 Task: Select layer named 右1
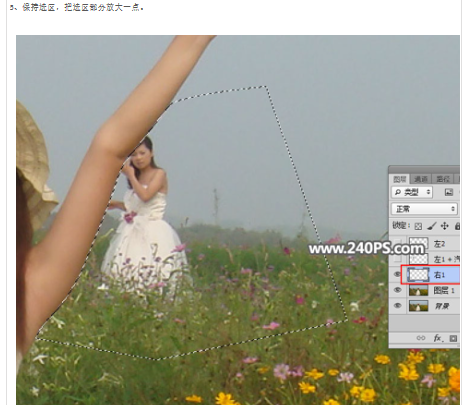point(439,275)
